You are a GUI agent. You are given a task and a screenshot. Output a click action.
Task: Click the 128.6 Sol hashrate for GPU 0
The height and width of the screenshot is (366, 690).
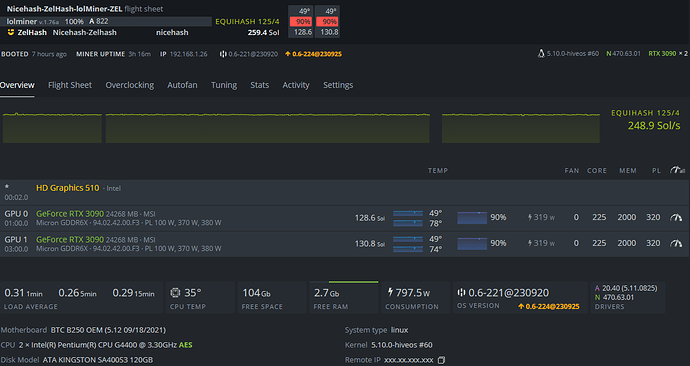click(x=370, y=218)
